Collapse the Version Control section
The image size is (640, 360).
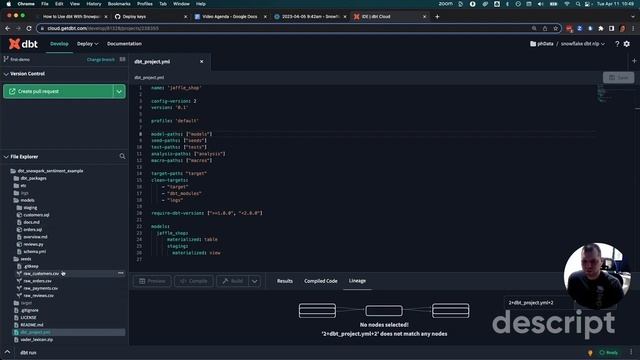6,74
